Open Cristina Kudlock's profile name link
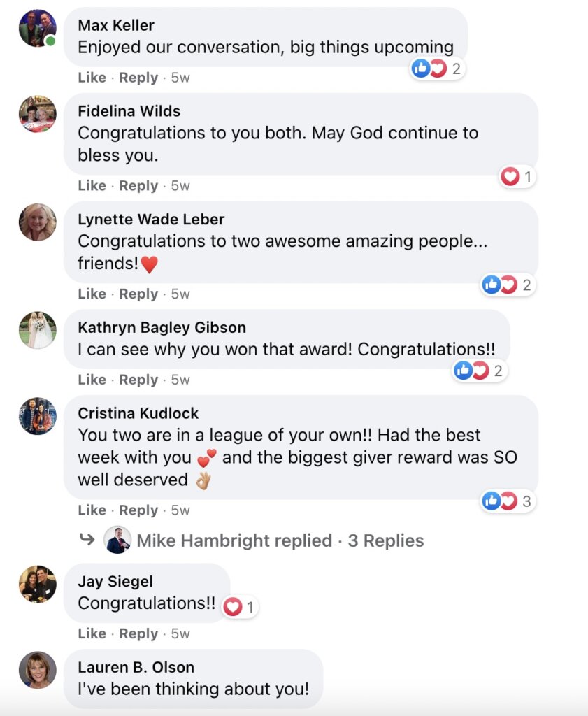The width and height of the screenshot is (588, 716). (138, 413)
